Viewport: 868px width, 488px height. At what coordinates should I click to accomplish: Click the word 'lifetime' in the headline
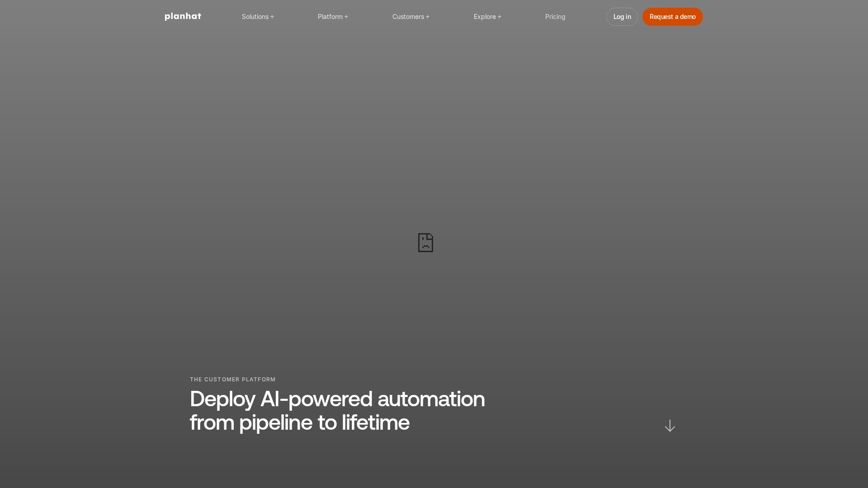375,422
